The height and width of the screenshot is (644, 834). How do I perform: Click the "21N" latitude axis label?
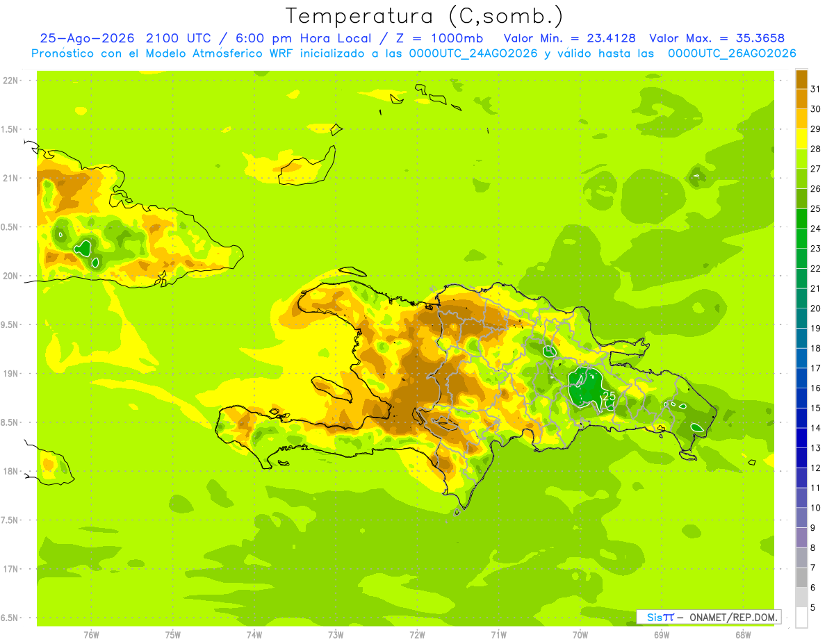point(10,178)
